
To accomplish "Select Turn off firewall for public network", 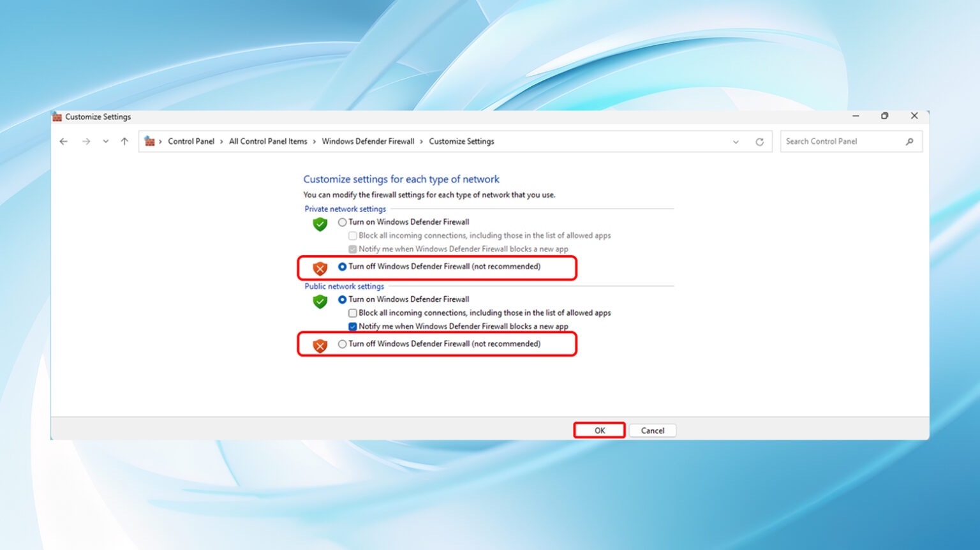I will 342,343.
